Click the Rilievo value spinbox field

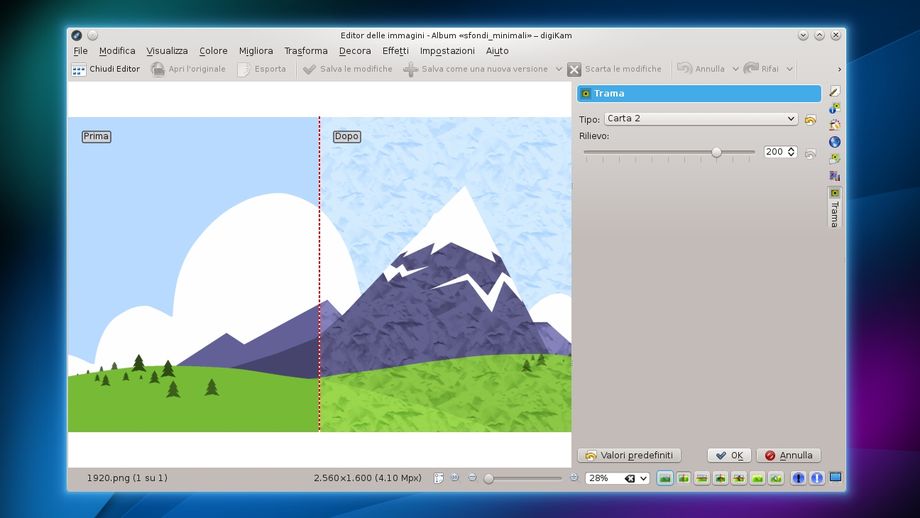click(x=774, y=152)
